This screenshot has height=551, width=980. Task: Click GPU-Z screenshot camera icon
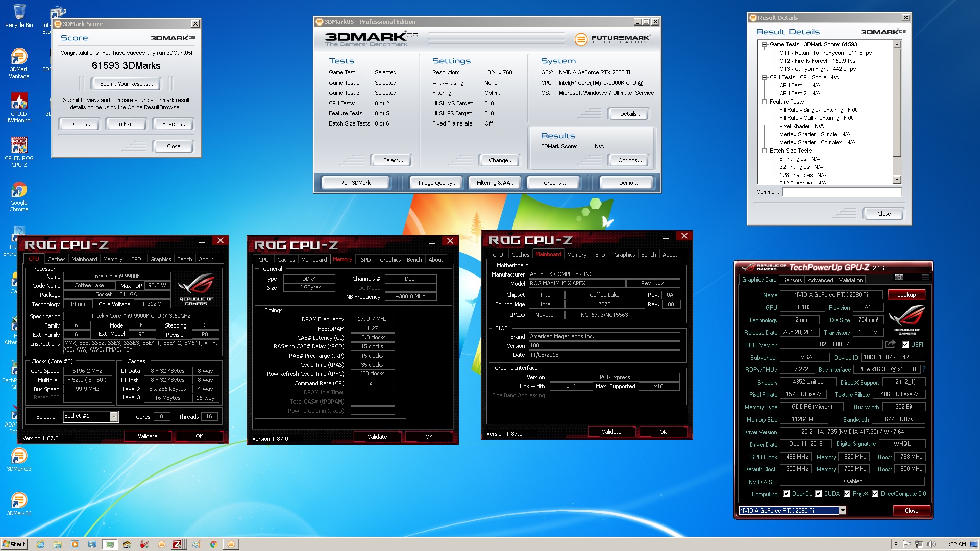[899, 277]
